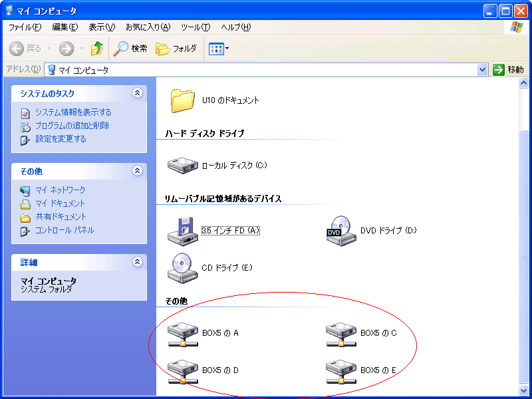Open マイ ドキュメント link

point(60,203)
